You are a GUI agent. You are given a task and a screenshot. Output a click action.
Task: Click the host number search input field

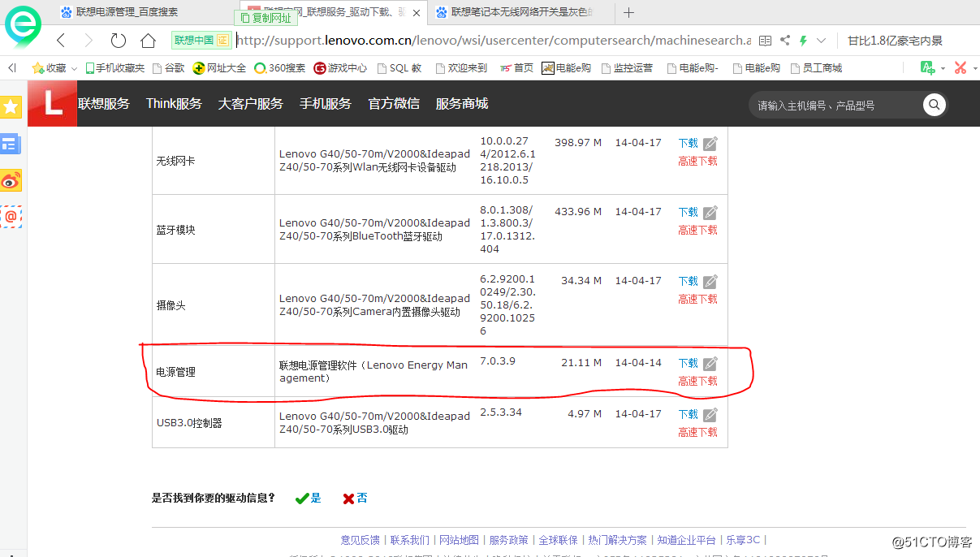[x=836, y=105]
